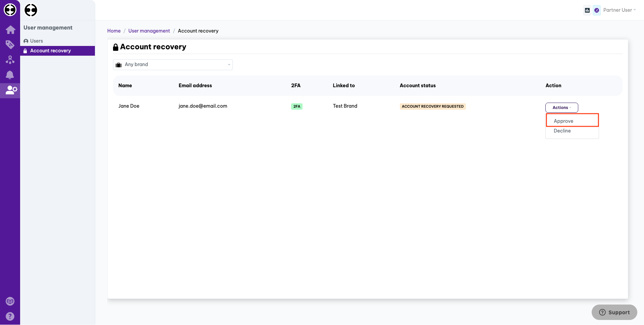The image size is (644, 325).
Task: Click the Account status column header
Action: tap(418, 86)
